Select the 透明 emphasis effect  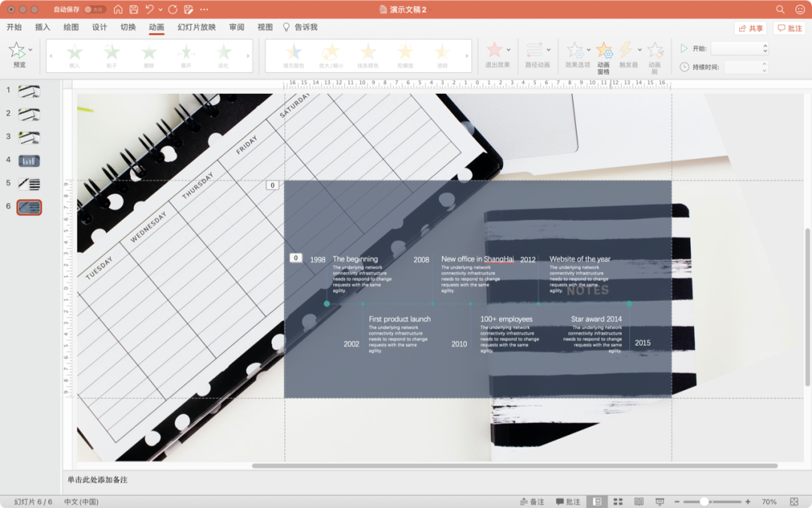click(442, 56)
